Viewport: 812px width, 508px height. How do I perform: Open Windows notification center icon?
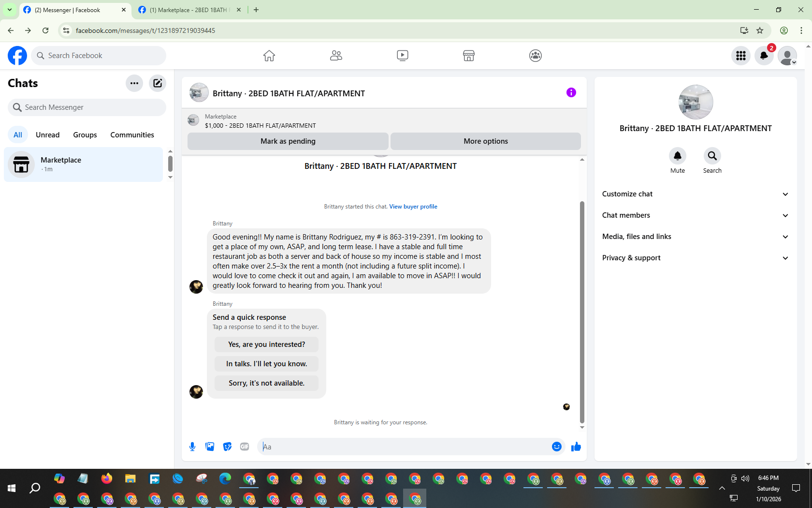point(796,488)
